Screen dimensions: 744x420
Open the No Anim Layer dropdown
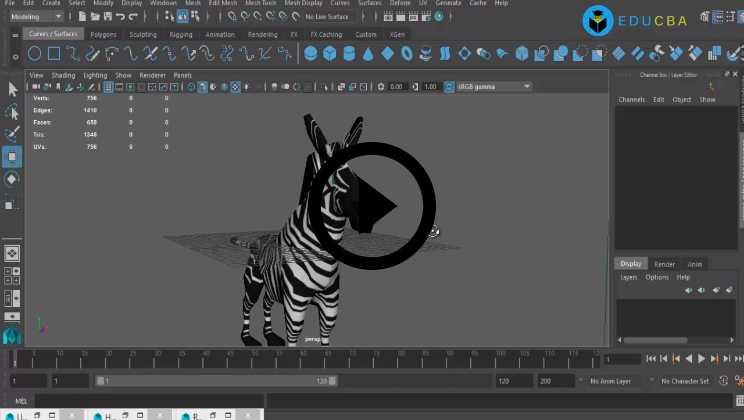click(x=614, y=381)
